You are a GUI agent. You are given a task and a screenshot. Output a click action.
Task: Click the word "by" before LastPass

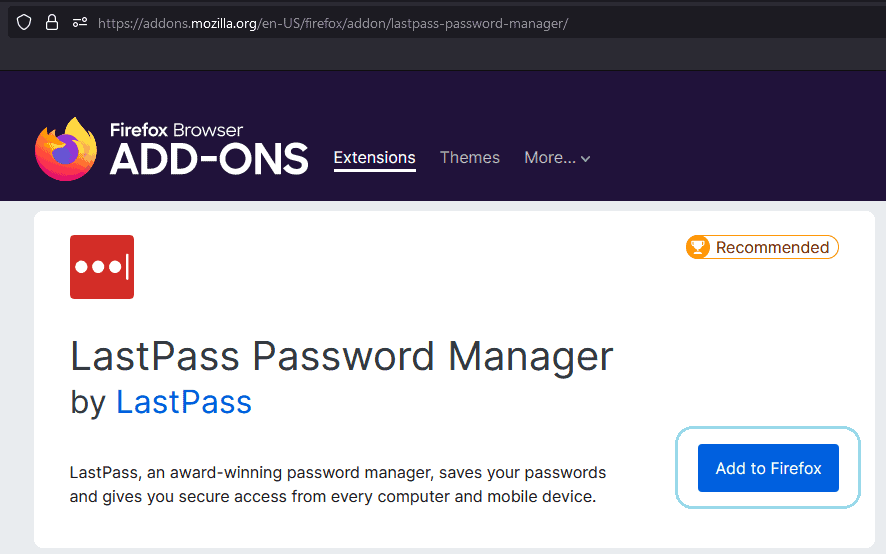pyautogui.click(x=88, y=403)
